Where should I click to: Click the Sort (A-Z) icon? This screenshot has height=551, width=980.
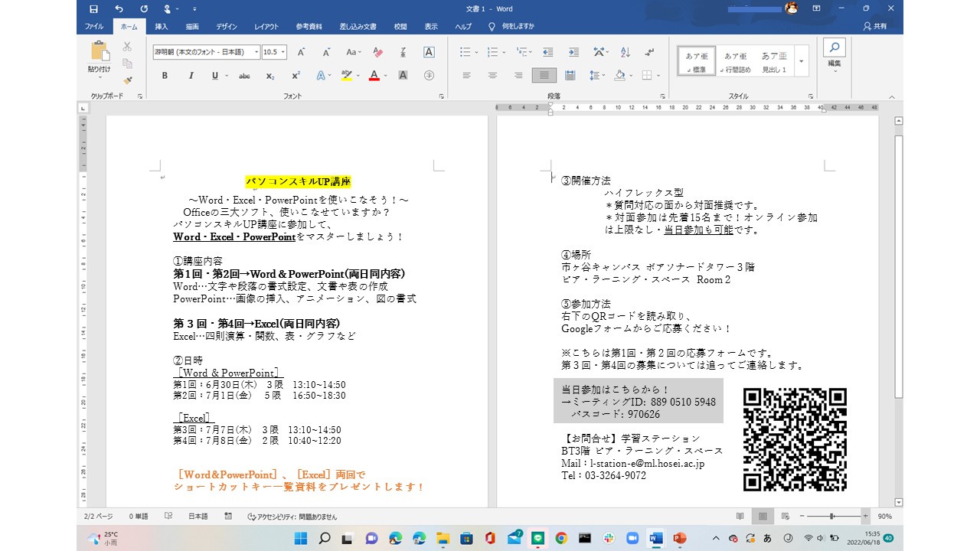(x=626, y=52)
